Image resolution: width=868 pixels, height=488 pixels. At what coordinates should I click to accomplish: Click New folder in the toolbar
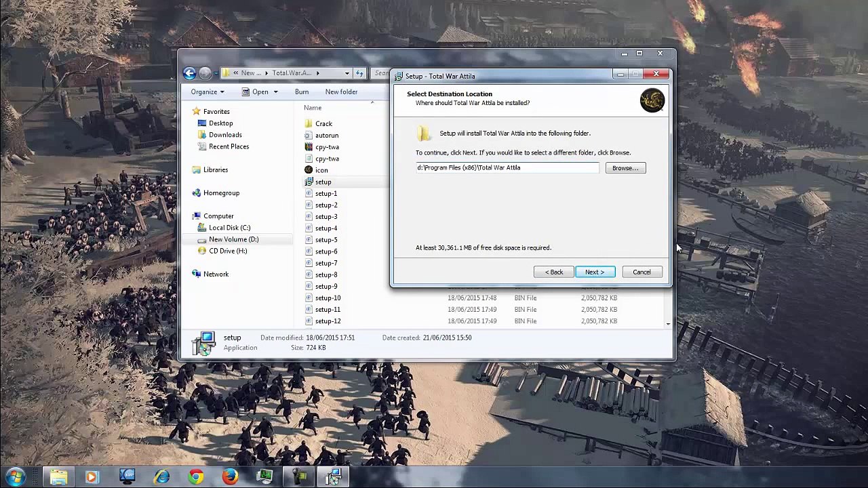pyautogui.click(x=341, y=91)
